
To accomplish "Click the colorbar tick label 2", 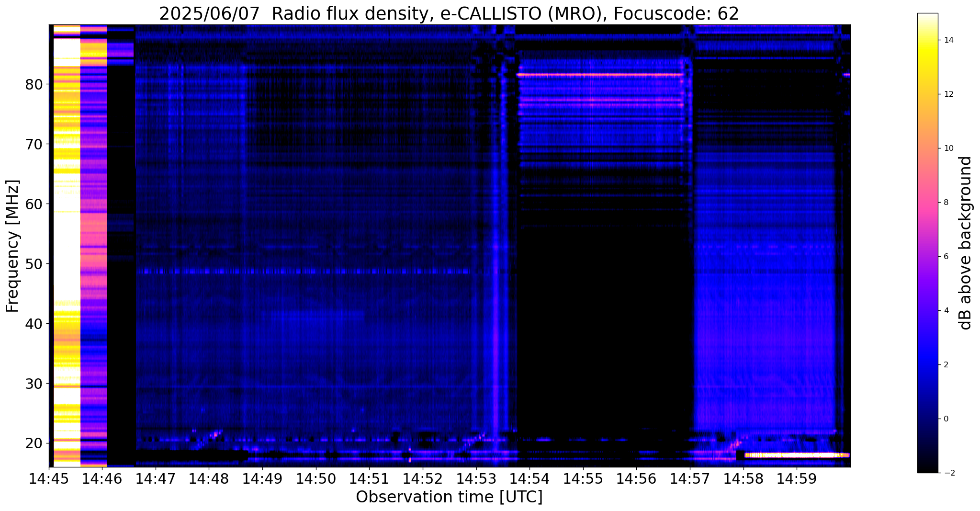I will [946, 365].
